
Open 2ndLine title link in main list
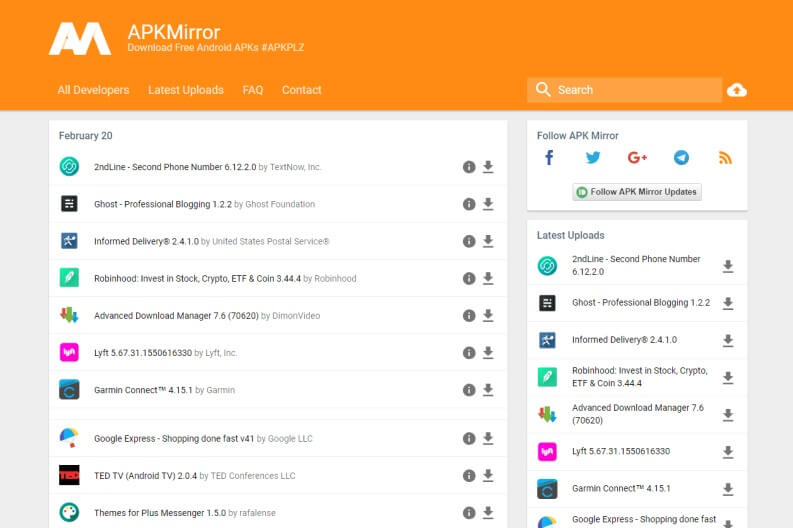tap(175, 167)
